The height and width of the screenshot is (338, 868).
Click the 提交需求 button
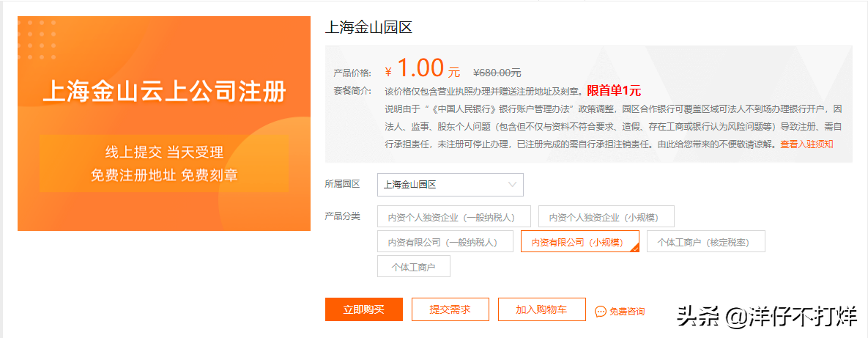coord(450,309)
